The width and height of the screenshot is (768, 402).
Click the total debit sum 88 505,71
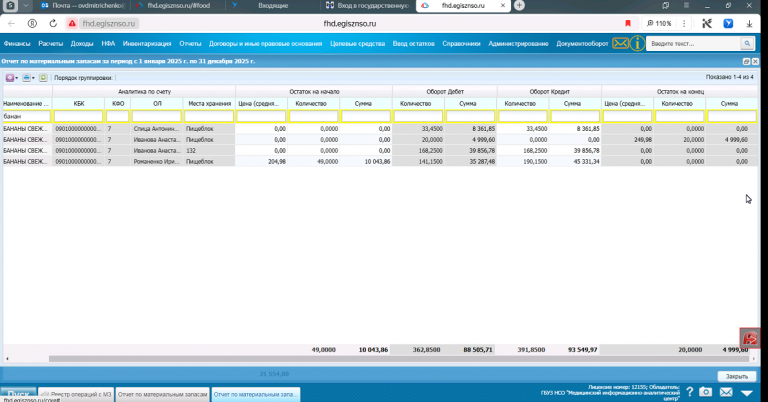(478, 350)
